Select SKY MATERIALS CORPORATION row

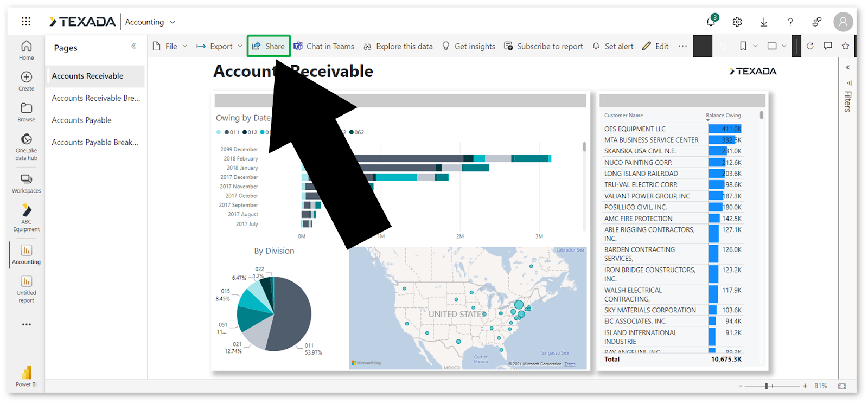click(x=673, y=310)
